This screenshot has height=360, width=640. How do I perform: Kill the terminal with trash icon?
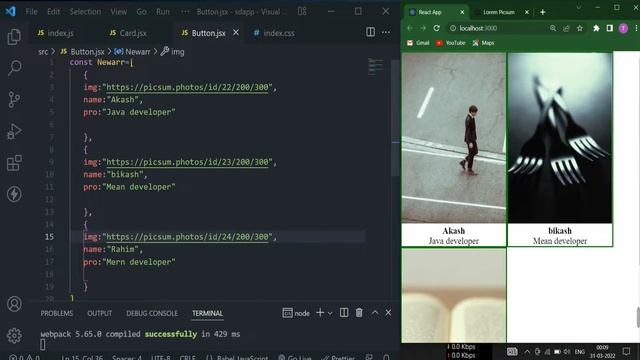pyautogui.click(x=359, y=313)
